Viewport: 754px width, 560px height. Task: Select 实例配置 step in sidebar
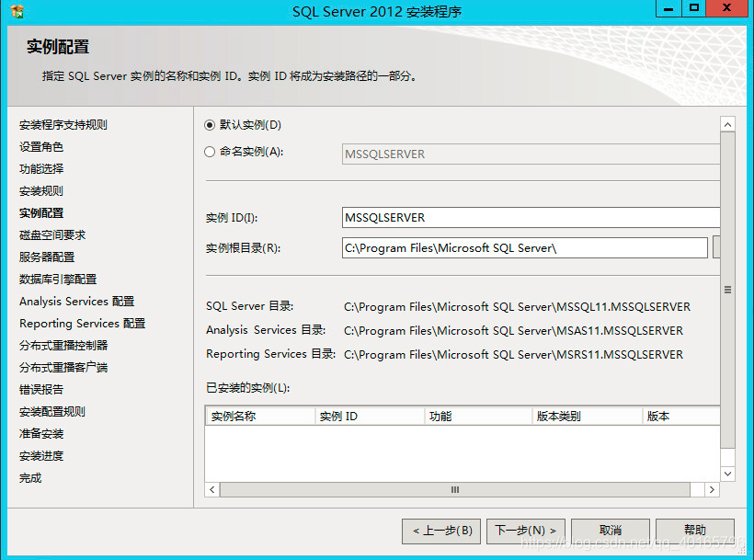tap(40, 213)
